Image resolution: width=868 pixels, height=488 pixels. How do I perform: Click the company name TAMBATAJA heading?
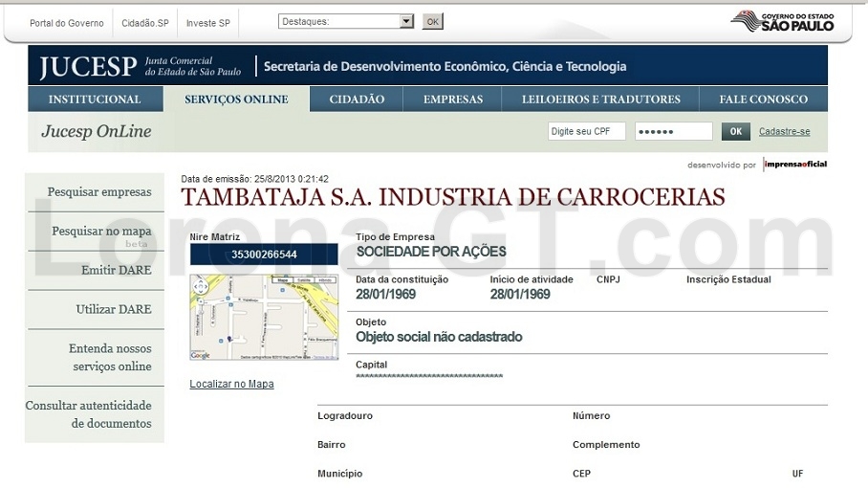tap(453, 197)
